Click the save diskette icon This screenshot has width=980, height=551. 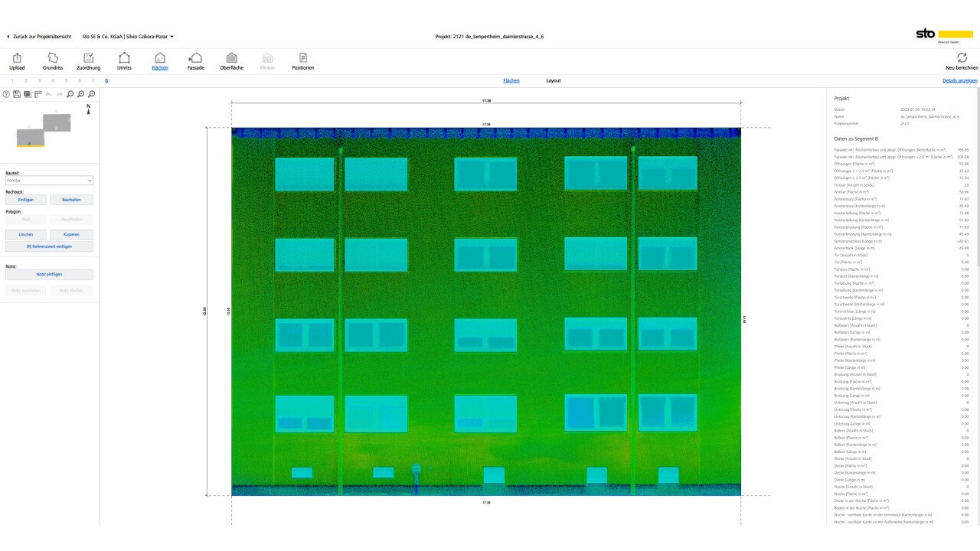(17, 94)
